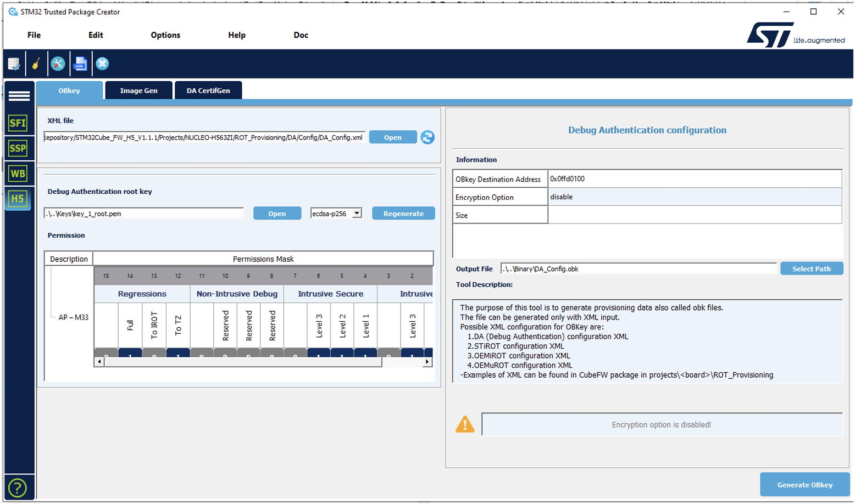The width and height of the screenshot is (855, 504).
Task: Select the SSP sidebar icon
Action: (18, 148)
